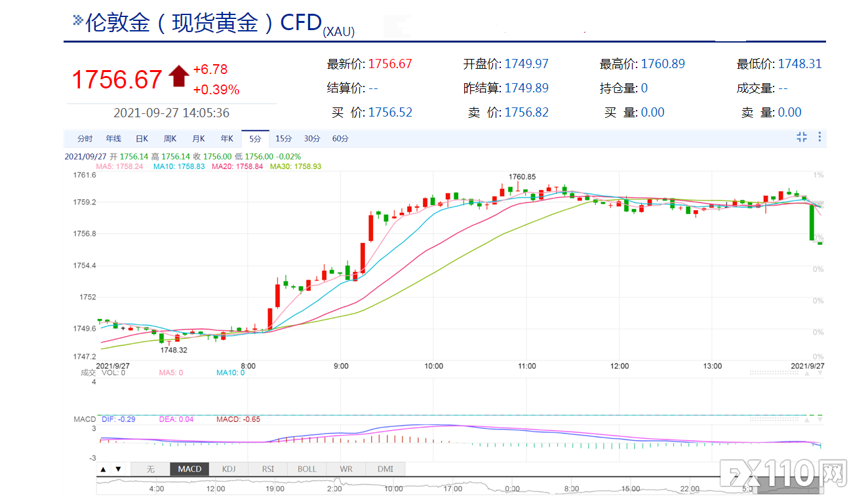Screen dimensions: 868x503
Task: Click the timestamp 2021-09-27 14:05:36
Action: pyautogui.click(x=172, y=113)
